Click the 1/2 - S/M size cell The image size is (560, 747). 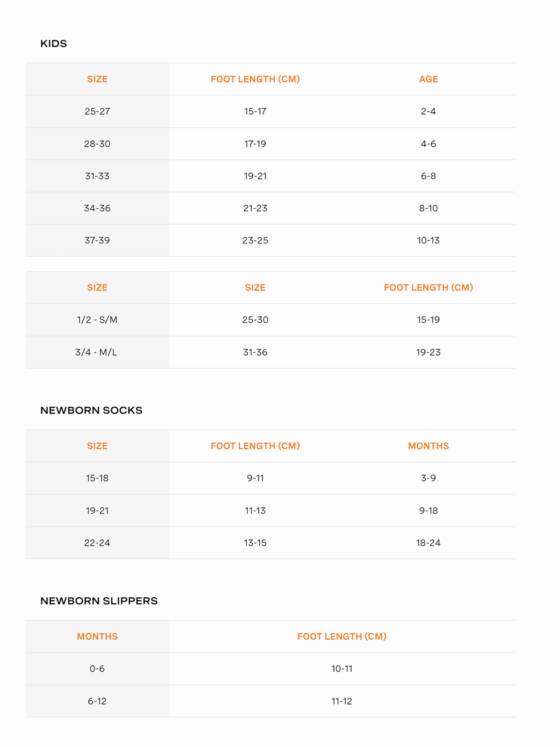coord(97,320)
